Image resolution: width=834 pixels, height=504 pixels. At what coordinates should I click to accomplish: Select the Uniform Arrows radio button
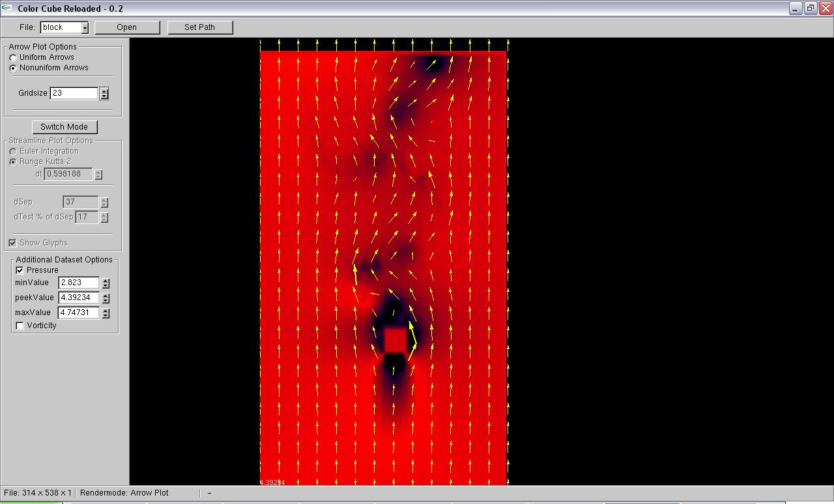(13, 57)
